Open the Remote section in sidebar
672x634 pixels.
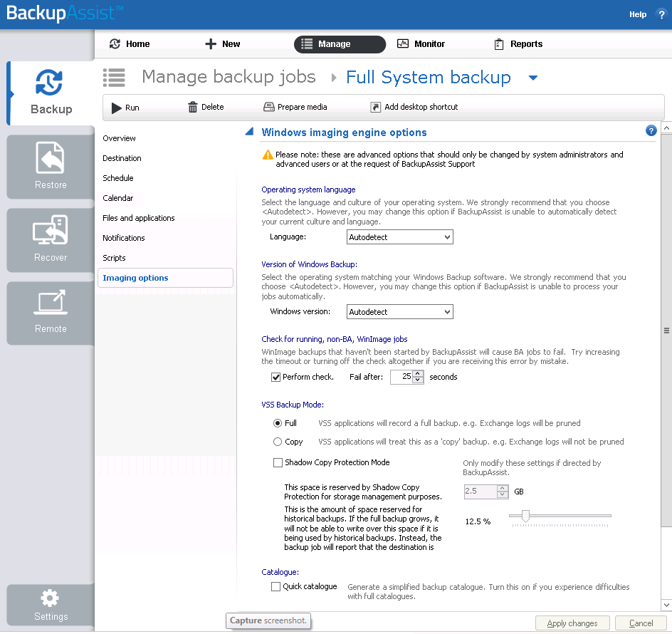51,313
